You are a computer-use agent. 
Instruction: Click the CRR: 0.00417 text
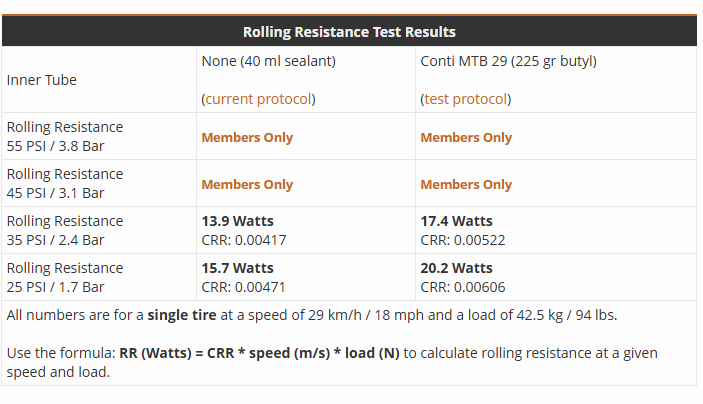click(x=243, y=240)
